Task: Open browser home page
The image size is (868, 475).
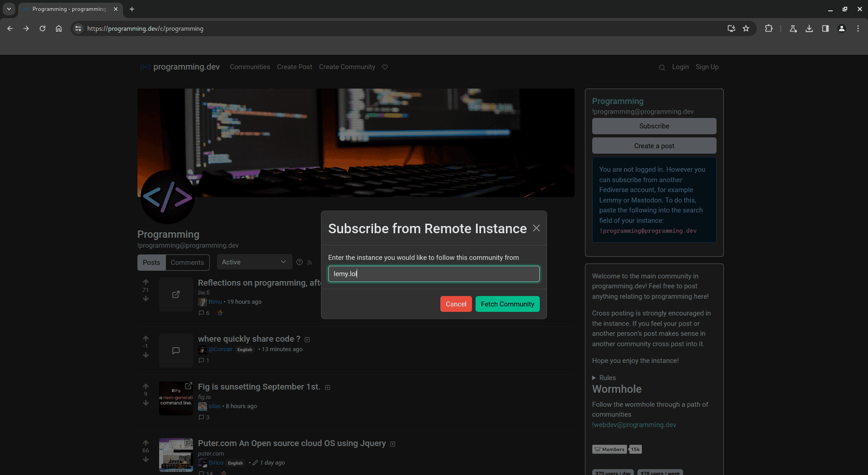Action: pos(59,28)
